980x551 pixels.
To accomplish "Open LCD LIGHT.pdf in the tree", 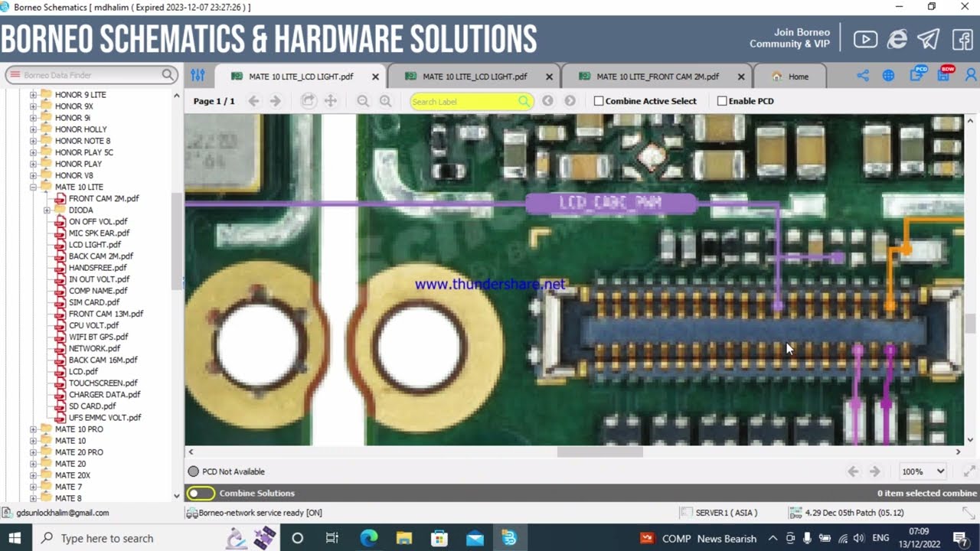I will tap(94, 245).
